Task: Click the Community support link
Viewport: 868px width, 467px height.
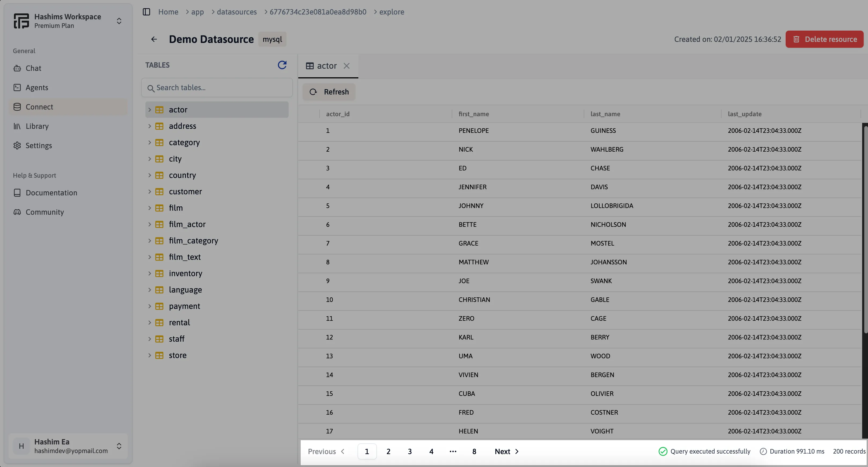Action: tap(45, 212)
